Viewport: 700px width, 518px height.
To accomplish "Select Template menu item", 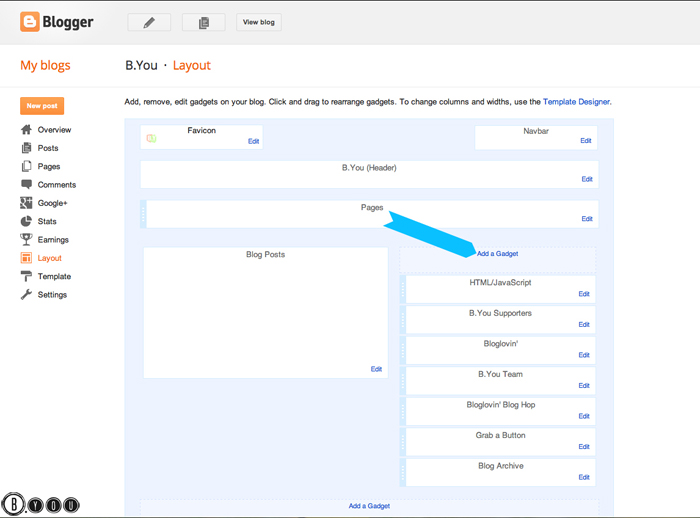I will (x=54, y=276).
